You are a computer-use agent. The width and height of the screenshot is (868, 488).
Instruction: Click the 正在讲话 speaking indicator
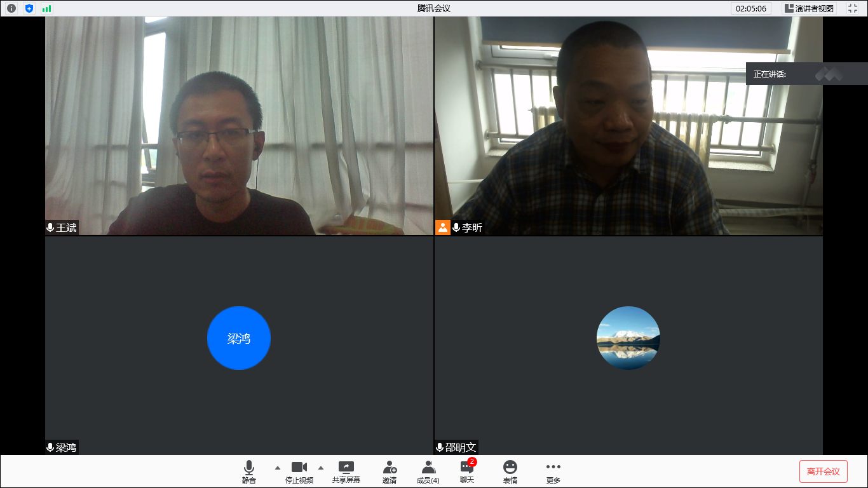(x=807, y=74)
